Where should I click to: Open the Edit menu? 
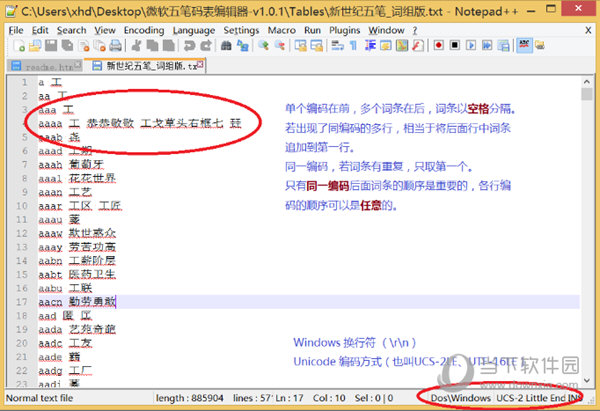[40, 30]
